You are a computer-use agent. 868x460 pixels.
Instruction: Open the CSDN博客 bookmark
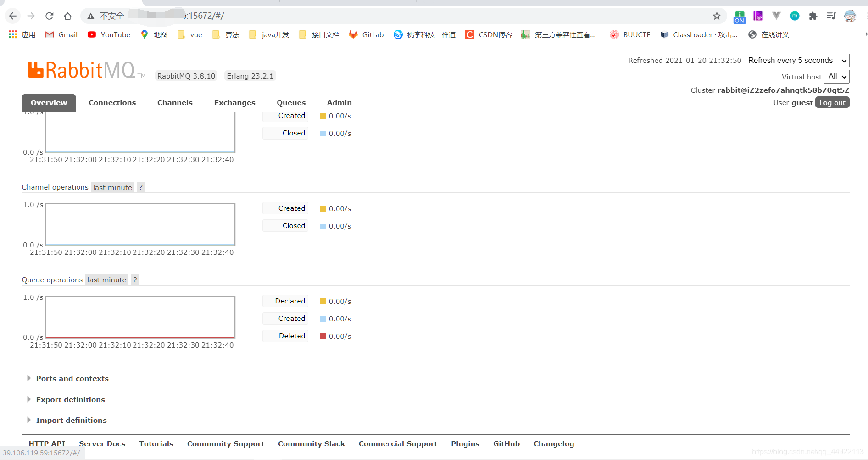(x=489, y=34)
